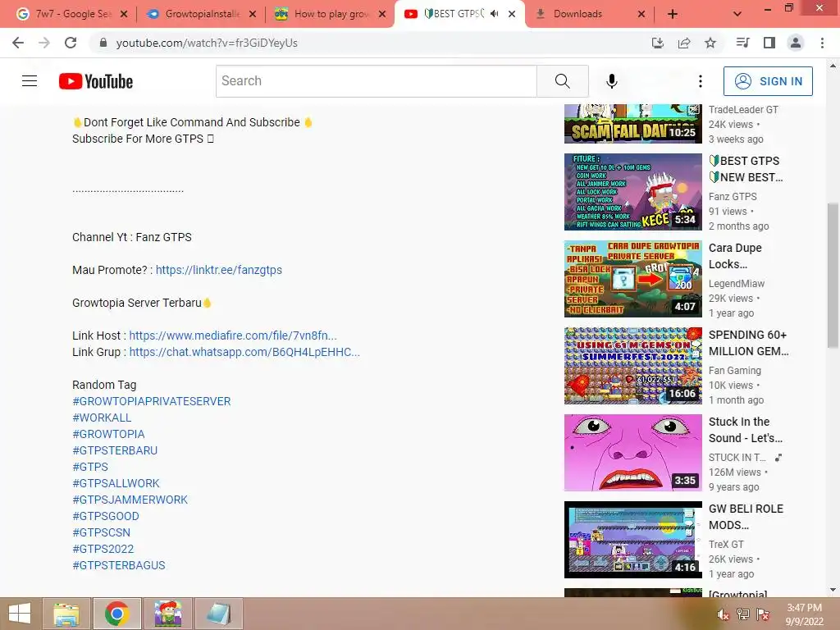Viewport: 840px width, 630px height.
Task: Go to YouTube home via logo
Action: 96,81
